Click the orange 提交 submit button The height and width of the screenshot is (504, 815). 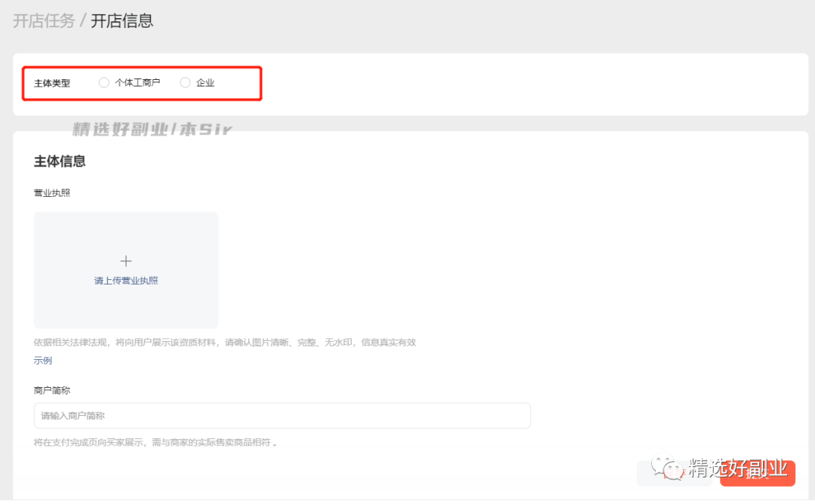(x=758, y=473)
